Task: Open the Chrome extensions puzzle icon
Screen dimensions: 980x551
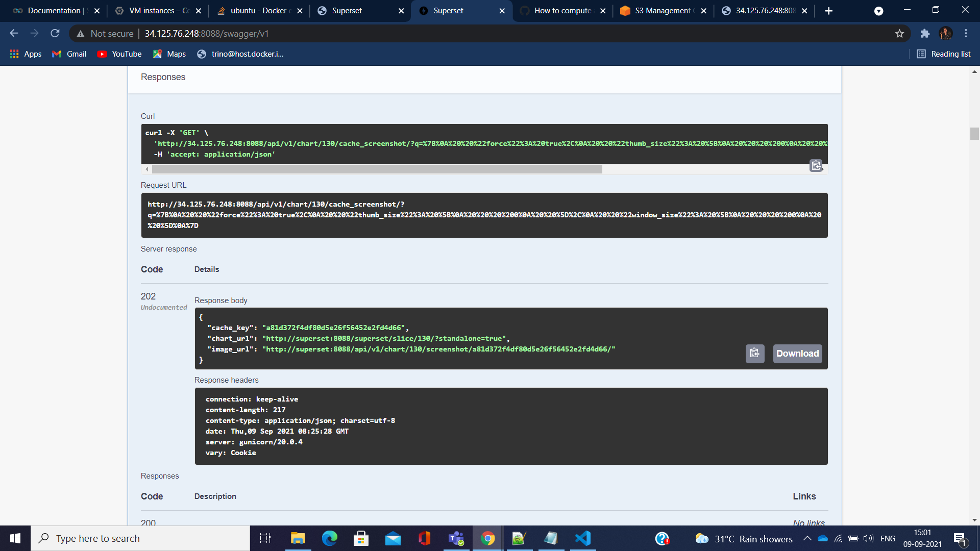Action: point(925,34)
